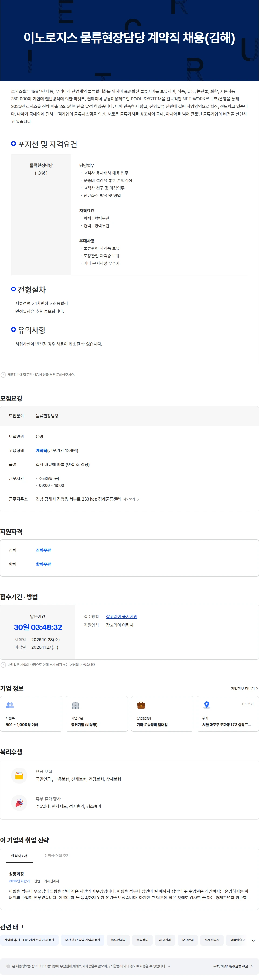Open 기업정보 더보기 link
The image size is (259, 980).
(x=244, y=689)
